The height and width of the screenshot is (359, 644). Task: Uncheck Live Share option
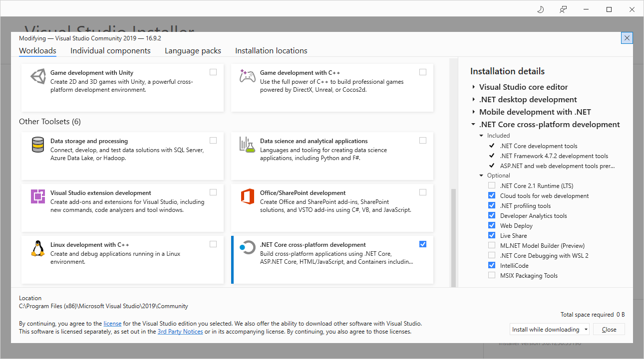tap(492, 236)
